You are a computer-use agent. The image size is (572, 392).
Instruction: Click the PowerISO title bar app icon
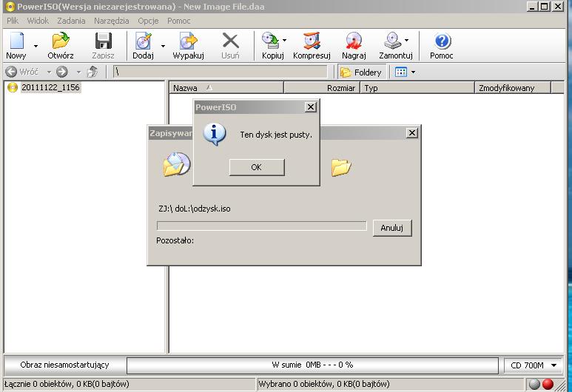10,7
